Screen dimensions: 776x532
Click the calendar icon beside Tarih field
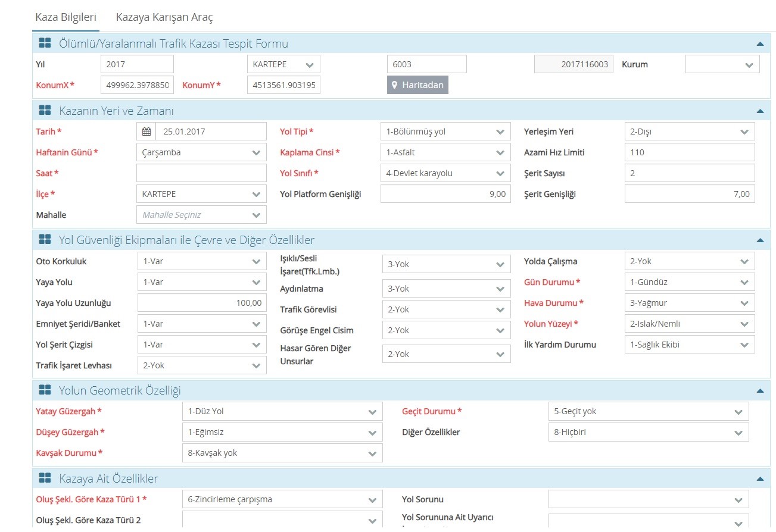pos(147,132)
